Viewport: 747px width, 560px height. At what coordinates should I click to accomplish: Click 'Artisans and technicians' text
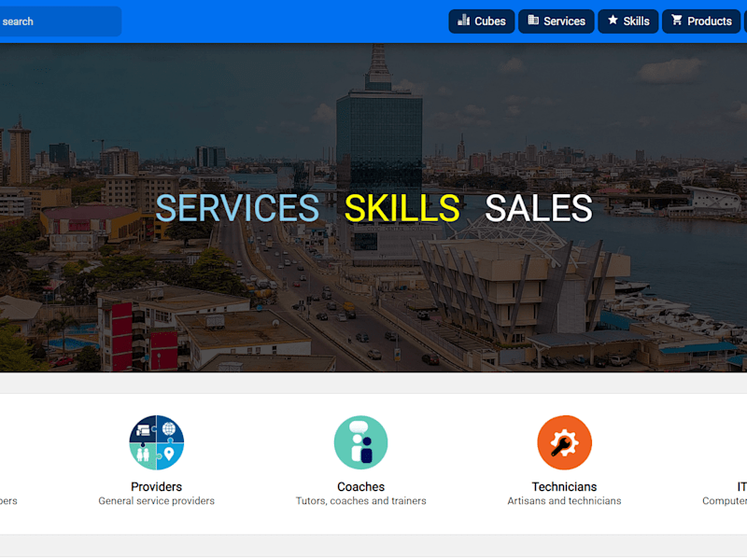(564, 501)
